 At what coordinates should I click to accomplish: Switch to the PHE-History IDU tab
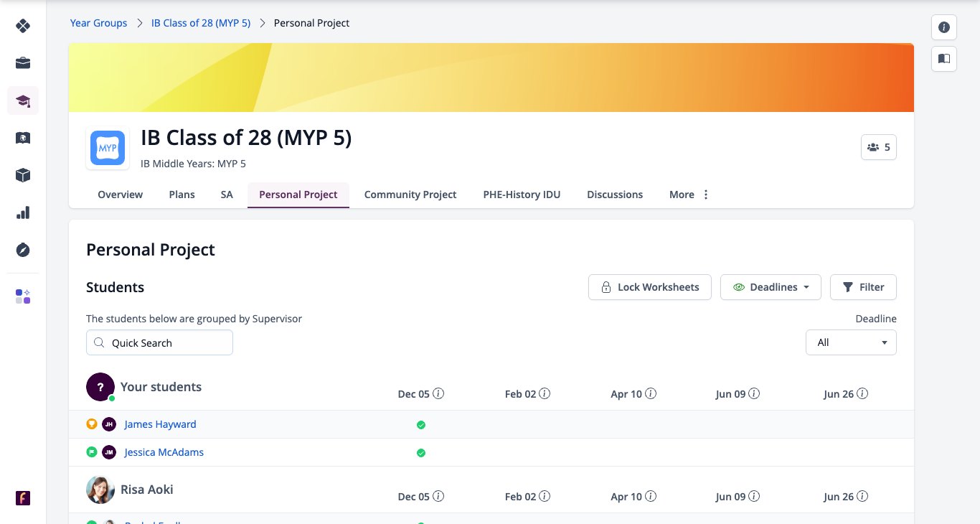pos(522,195)
